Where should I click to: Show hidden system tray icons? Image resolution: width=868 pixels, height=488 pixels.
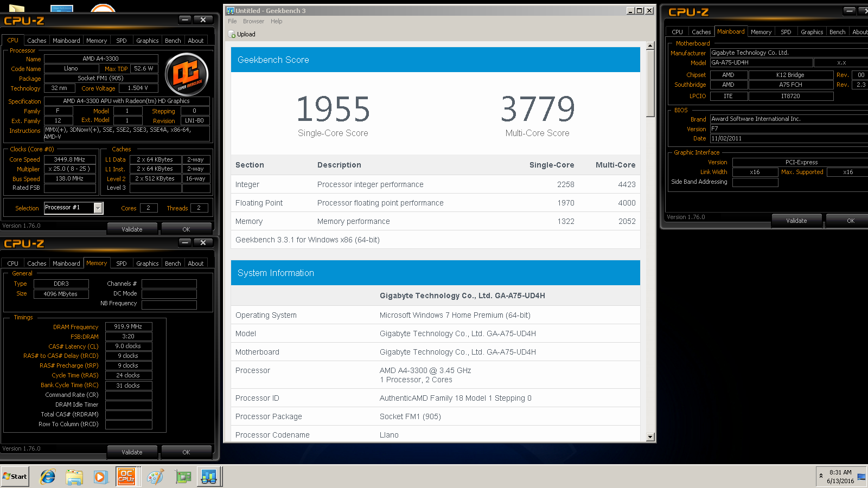pos(821,476)
